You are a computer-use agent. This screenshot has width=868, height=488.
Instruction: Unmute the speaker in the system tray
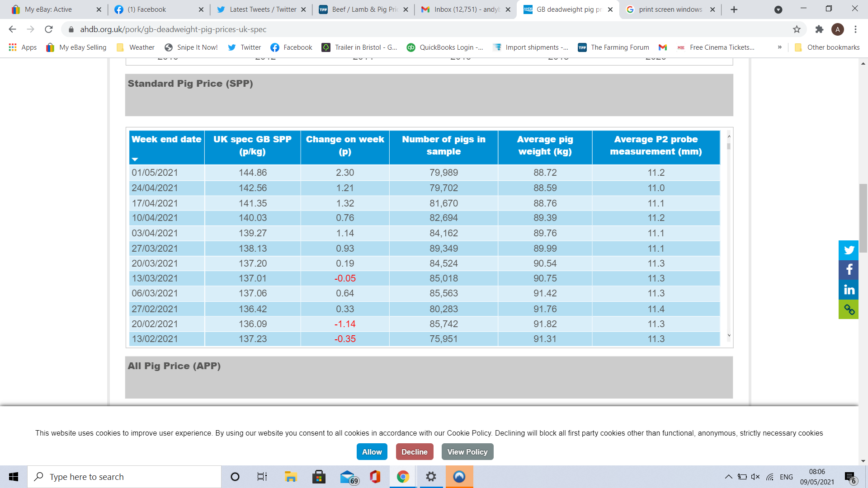click(755, 477)
